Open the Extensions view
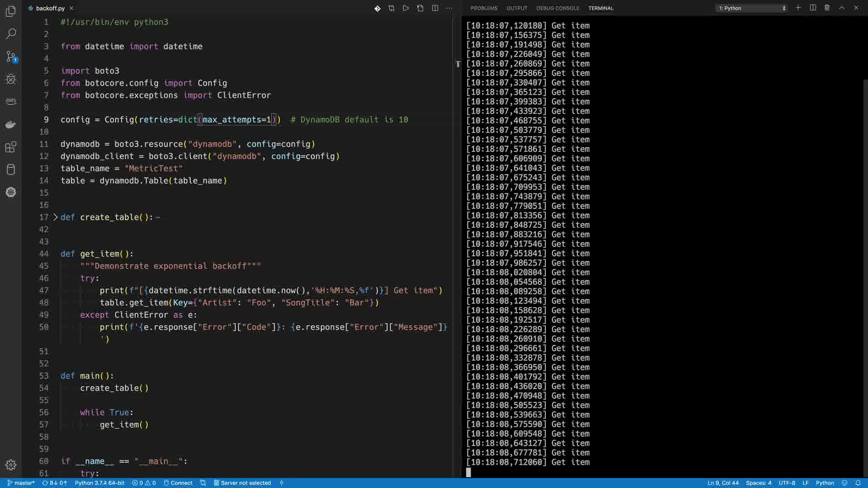The height and width of the screenshot is (488, 868). pos(11,147)
